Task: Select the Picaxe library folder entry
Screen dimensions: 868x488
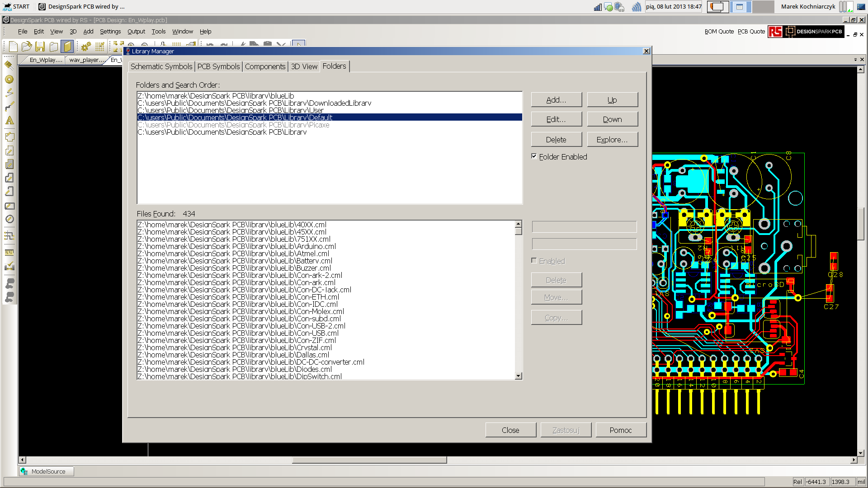Action: tap(233, 125)
